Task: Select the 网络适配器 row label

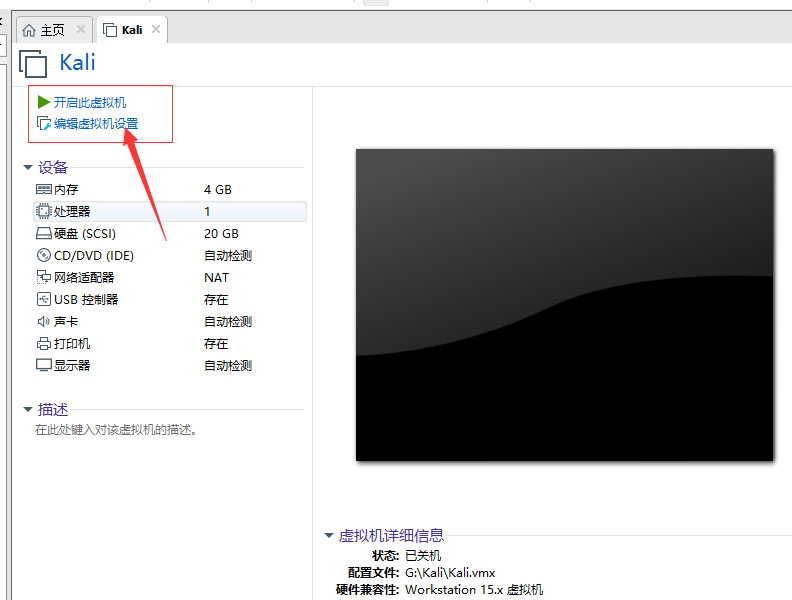Action: tap(84, 277)
